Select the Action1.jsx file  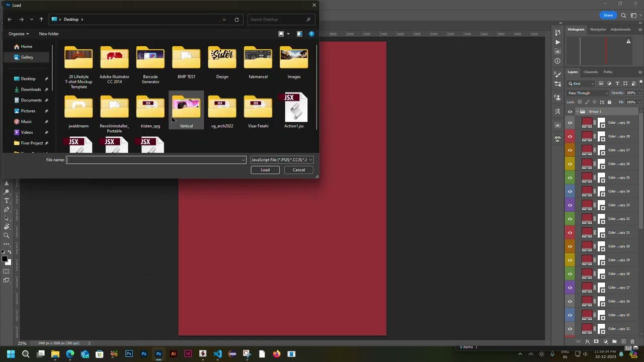tap(294, 111)
